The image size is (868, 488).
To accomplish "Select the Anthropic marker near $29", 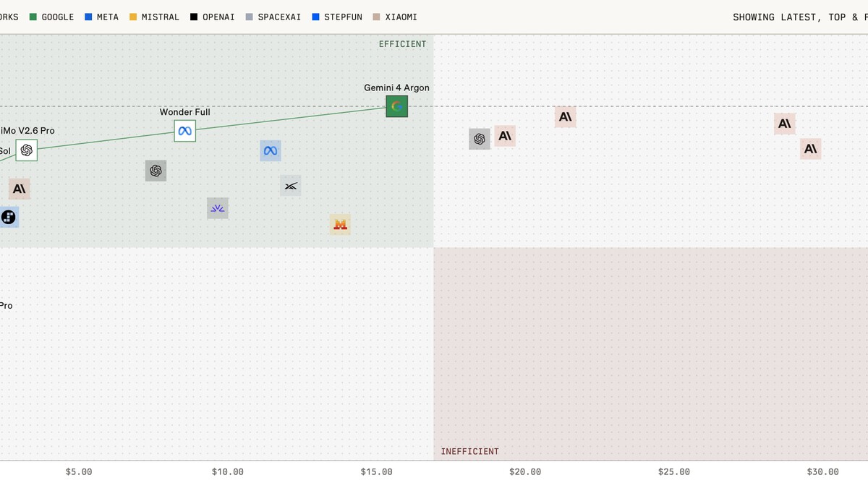I will [x=785, y=124].
